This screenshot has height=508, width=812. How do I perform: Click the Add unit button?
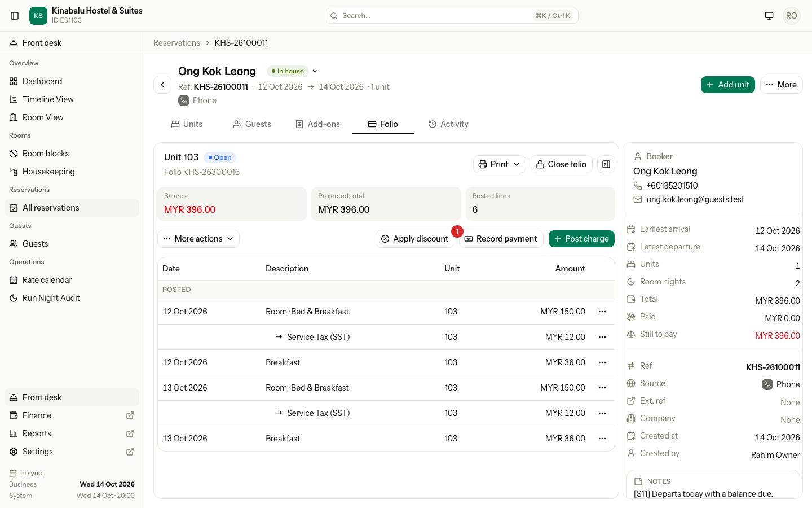coord(727,85)
